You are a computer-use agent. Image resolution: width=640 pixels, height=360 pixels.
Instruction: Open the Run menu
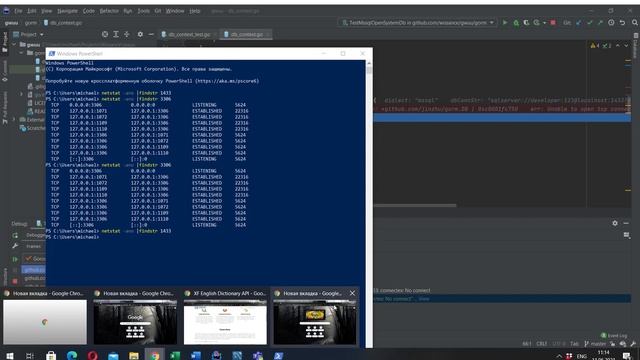tap(128, 11)
